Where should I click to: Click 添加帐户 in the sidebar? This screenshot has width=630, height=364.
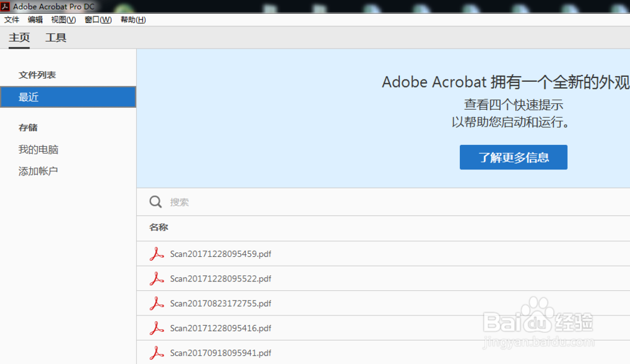38,171
